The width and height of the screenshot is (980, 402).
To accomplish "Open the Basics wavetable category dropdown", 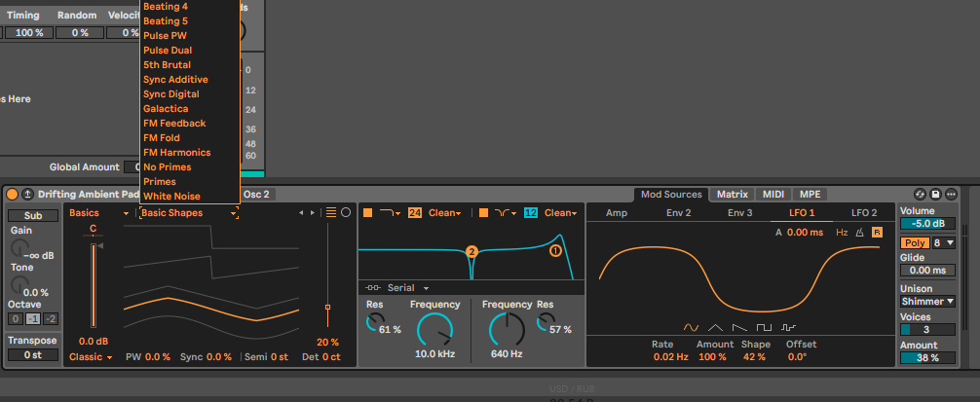I will click(x=98, y=213).
